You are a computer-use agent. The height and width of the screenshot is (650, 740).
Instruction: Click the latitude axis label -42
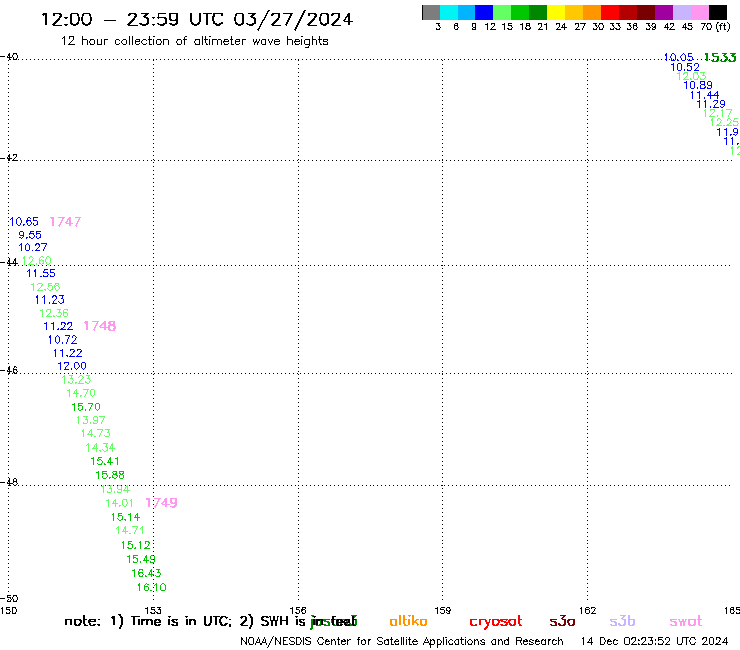[9, 158]
